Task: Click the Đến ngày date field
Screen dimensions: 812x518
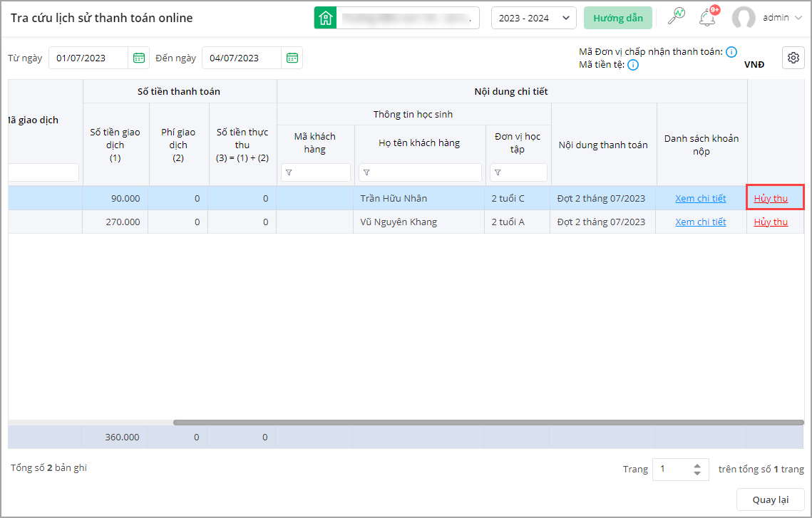Action: pyautogui.click(x=242, y=58)
